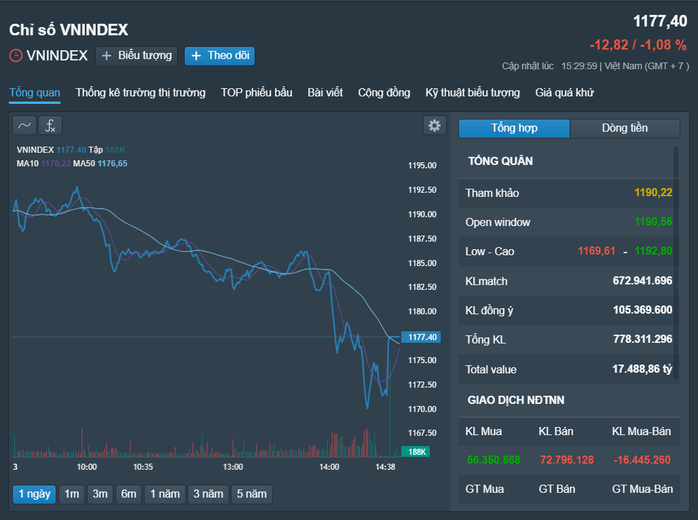Click the red clock icon beside VNINDEX

[16, 56]
